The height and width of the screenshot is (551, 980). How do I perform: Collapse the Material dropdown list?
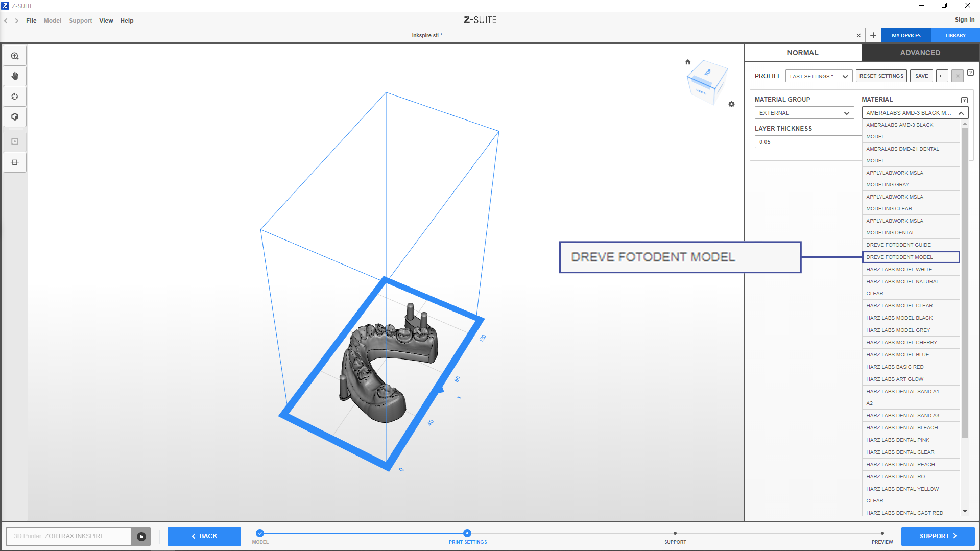(961, 113)
